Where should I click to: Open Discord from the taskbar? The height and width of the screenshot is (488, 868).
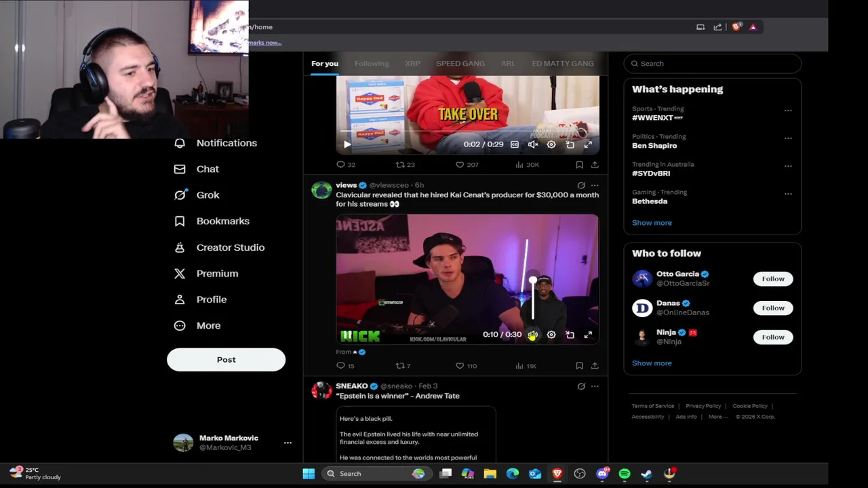click(602, 474)
